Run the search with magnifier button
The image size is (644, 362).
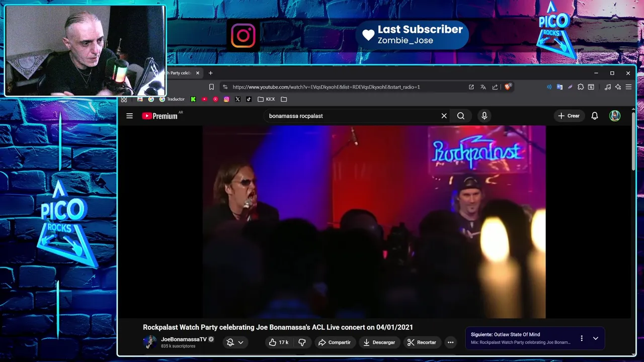pyautogui.click(x=461, y=116)
